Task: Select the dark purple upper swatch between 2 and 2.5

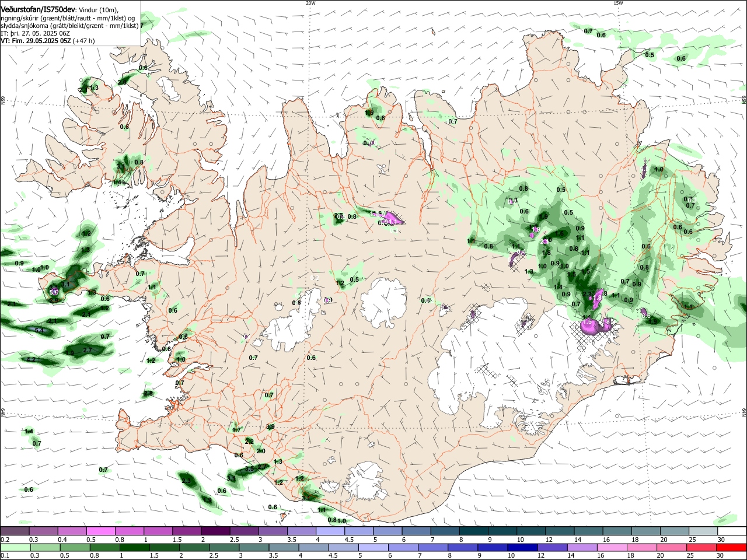Action: click(x=215, y=531)
